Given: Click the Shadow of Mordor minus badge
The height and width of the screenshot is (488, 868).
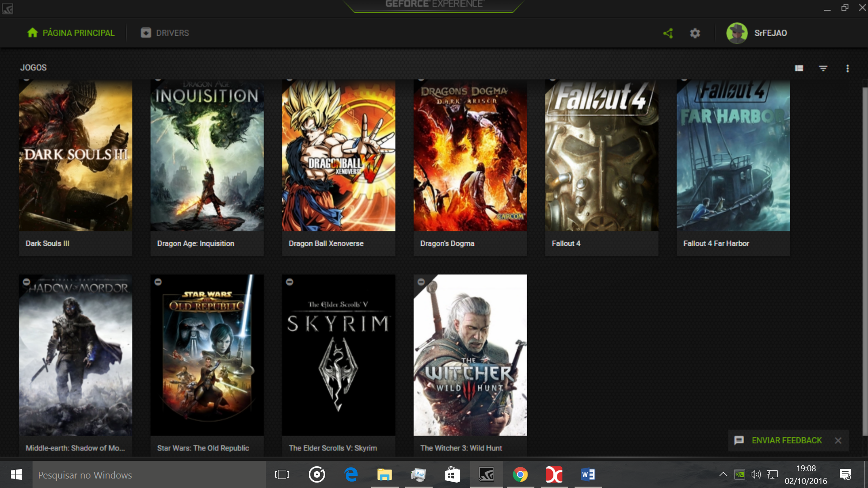Looking at the screenshot, I should coord(27,282).
